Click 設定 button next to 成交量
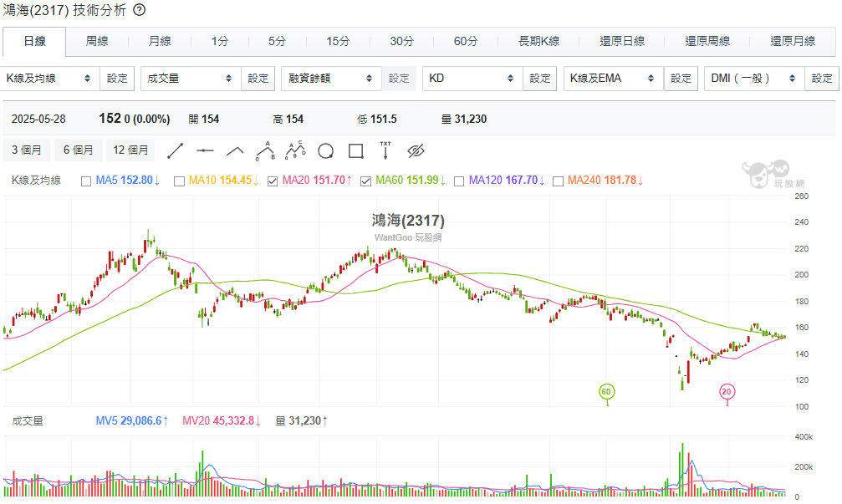Image resolution: width=842 pixels, height=504 pixels. point(258,79)
